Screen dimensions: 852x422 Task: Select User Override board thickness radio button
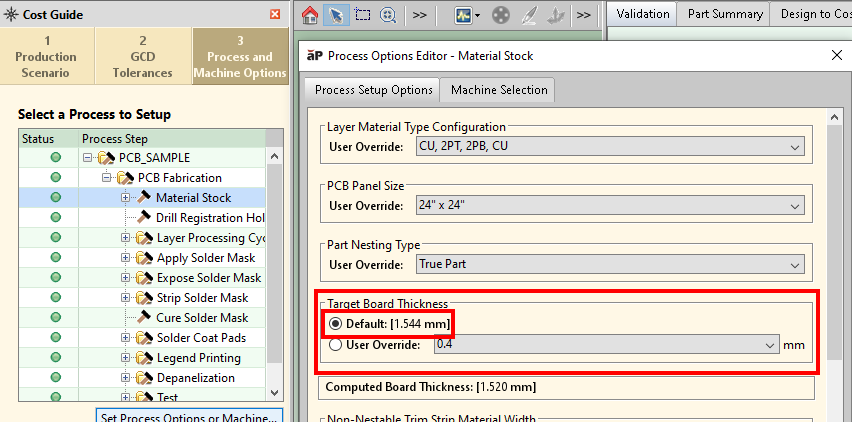pos(336,345)
